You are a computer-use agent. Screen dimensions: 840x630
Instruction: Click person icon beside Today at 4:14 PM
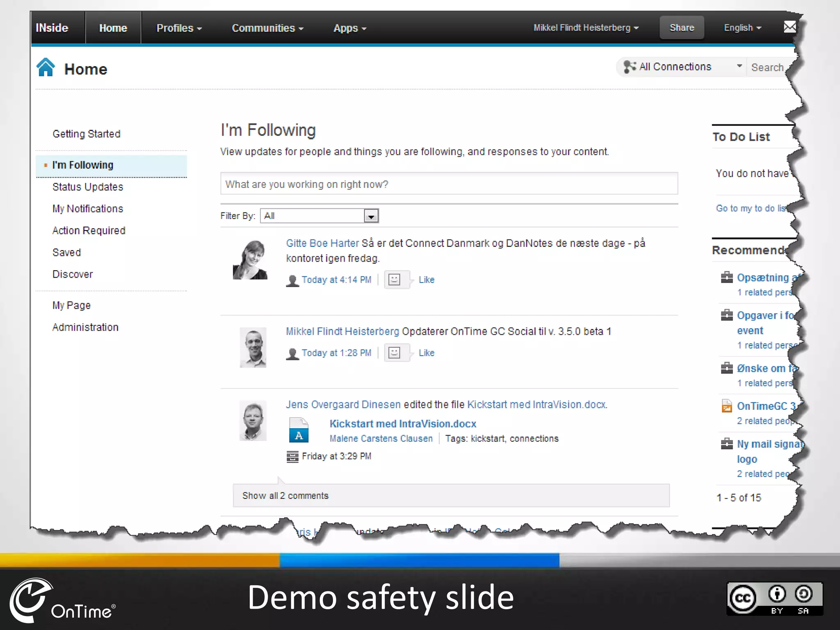pyautogui.click(x=292, y=281)
